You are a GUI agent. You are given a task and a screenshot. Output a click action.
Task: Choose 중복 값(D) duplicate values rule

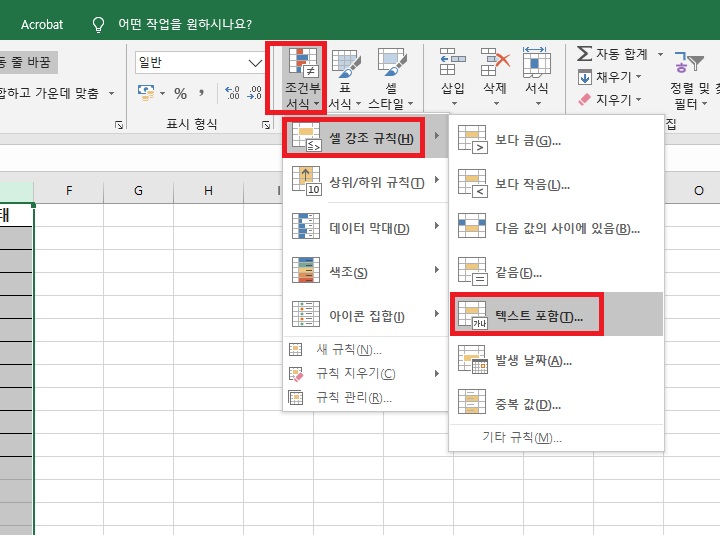coord(556,405)
